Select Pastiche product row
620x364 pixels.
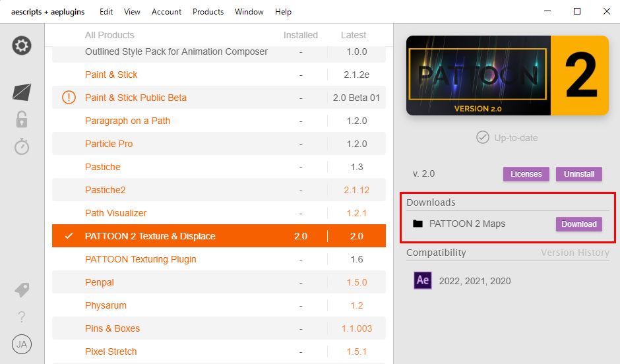pyautogui.click(x=219, y=167)
